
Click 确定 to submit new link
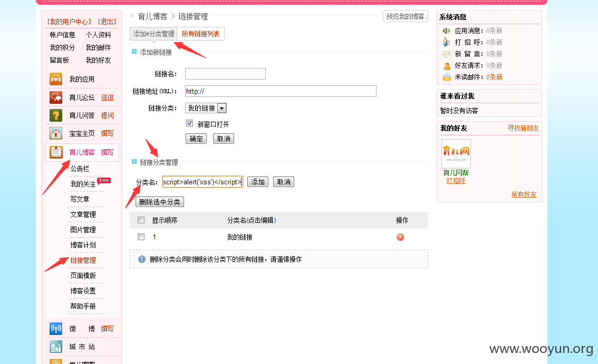click(x=196, y=139)
